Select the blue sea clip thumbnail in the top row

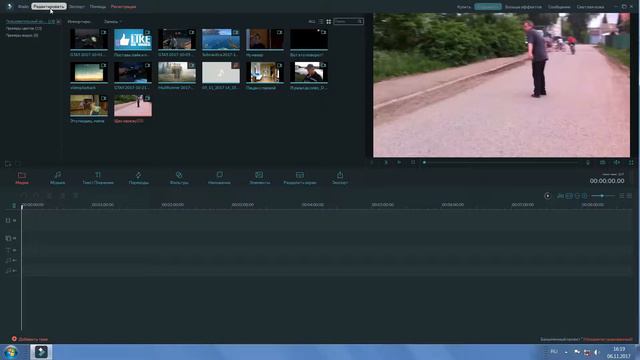[x=221, y=39]
